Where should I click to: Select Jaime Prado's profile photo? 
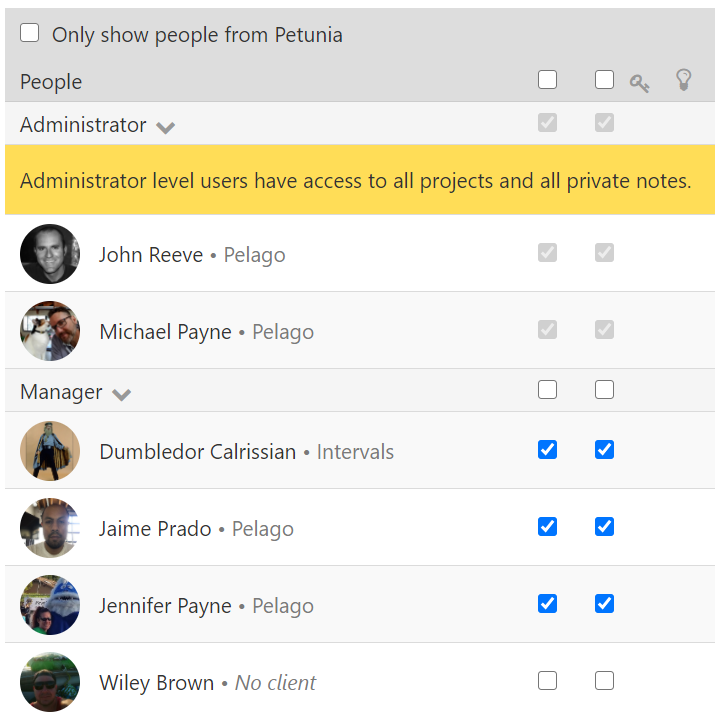50,528
